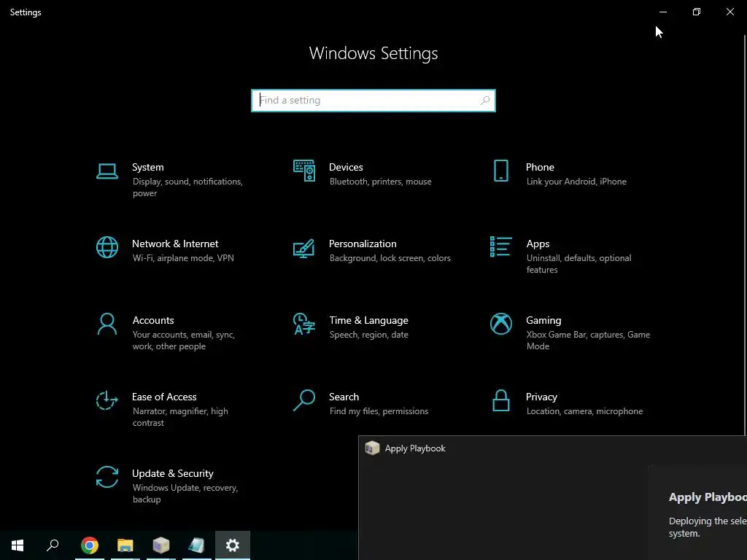Screen dimensions: 747x560
Task: Switch to the notepad-like app in taskbar
Action: click(x=197, y=545)
